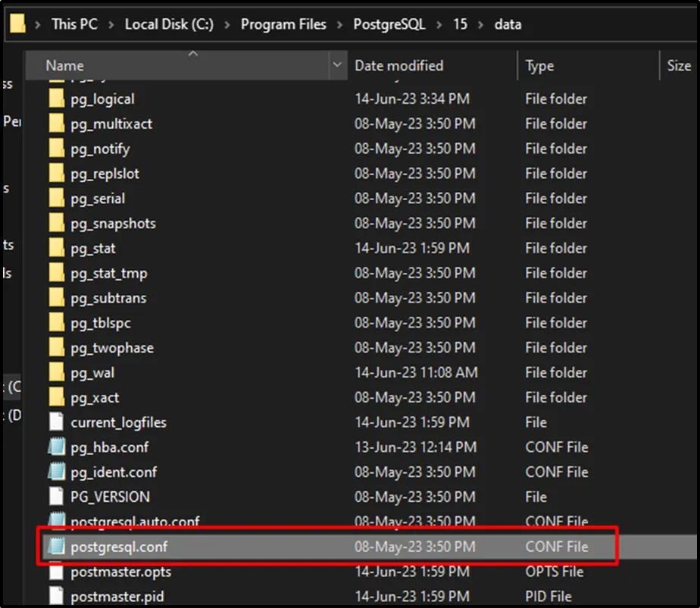Select the pg_xact folder name
This screenshot has width=700, height=608.
pyautogui.click(x=95, y=398)
